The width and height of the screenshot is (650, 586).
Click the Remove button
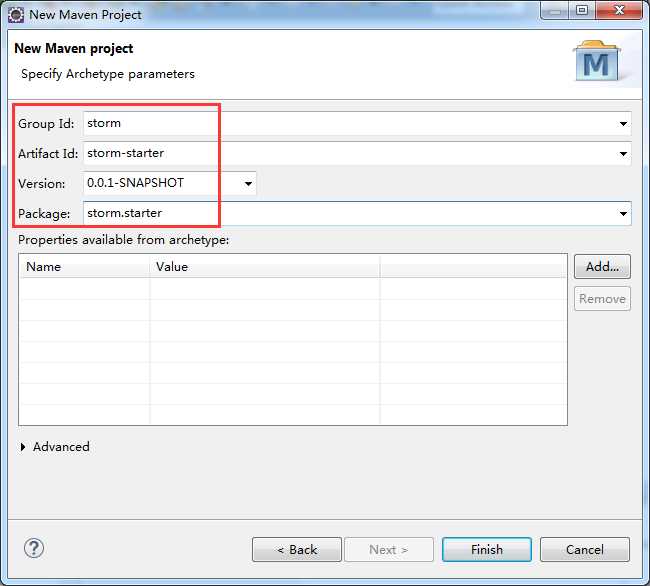pos(602,299)
